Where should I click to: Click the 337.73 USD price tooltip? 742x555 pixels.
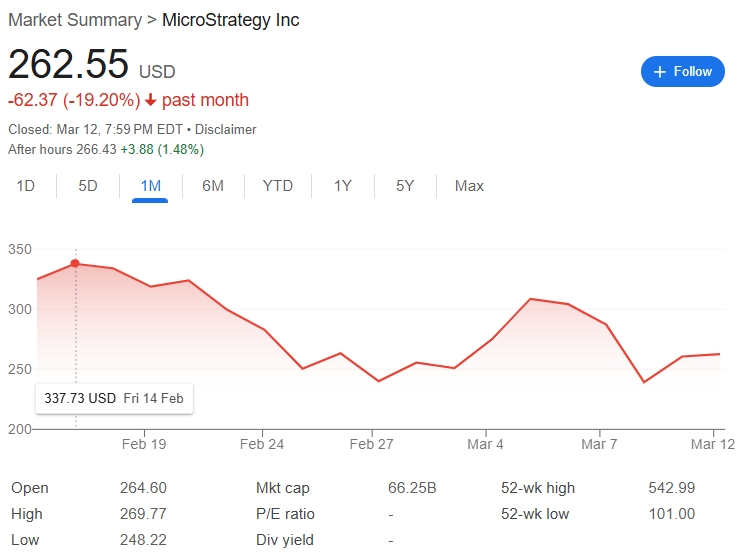coord(114,398)
